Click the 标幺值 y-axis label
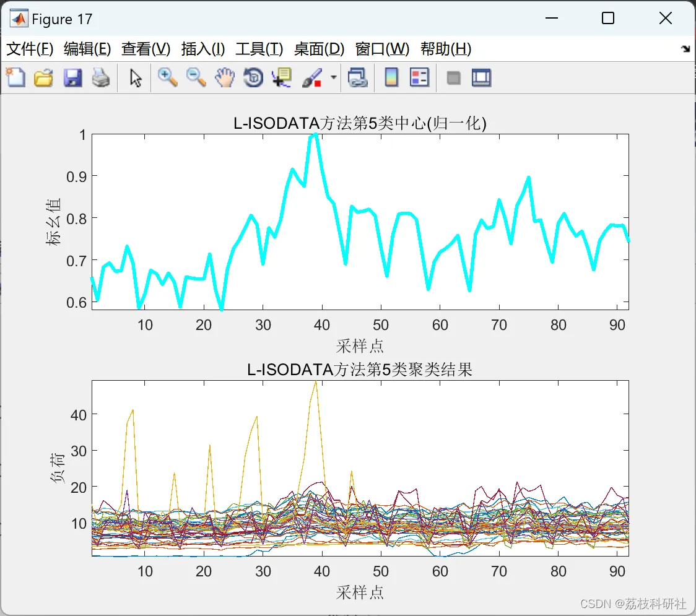The height and width of the screenshot is (616, 696). click(x=53, y=222)
